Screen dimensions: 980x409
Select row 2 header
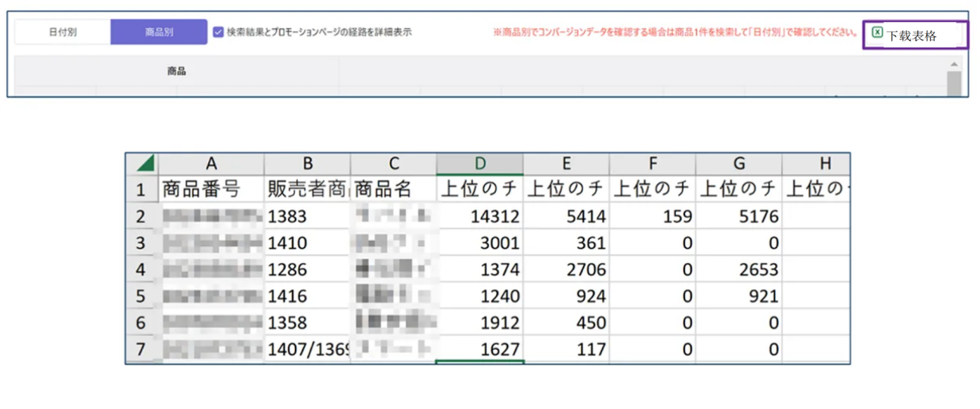[142, 216]
